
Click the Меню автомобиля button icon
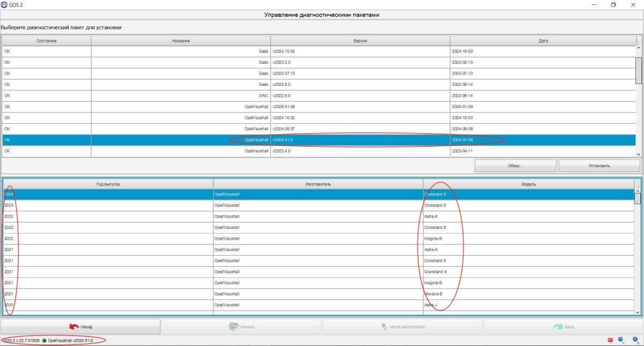[x=384, y=326]
